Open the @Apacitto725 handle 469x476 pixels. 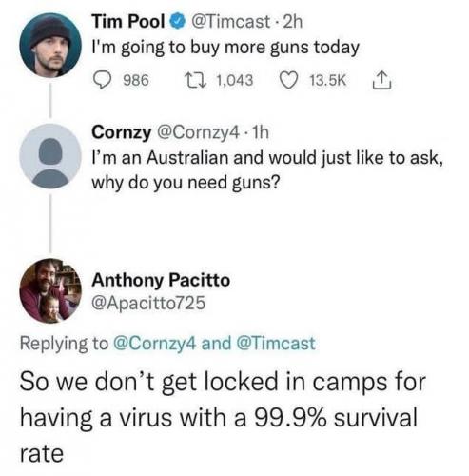pyautogui.click(x=148, y=303)
